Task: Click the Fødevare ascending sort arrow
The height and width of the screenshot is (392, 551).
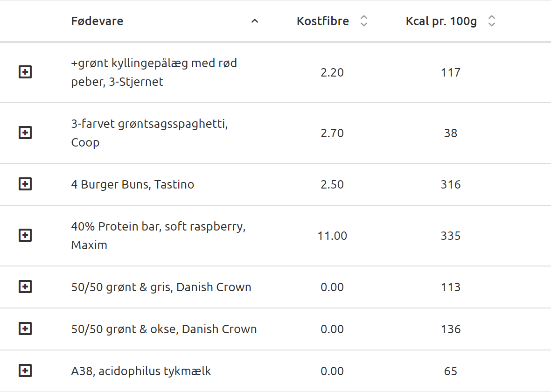Action: pyautogui.click(x=255, y=21)
